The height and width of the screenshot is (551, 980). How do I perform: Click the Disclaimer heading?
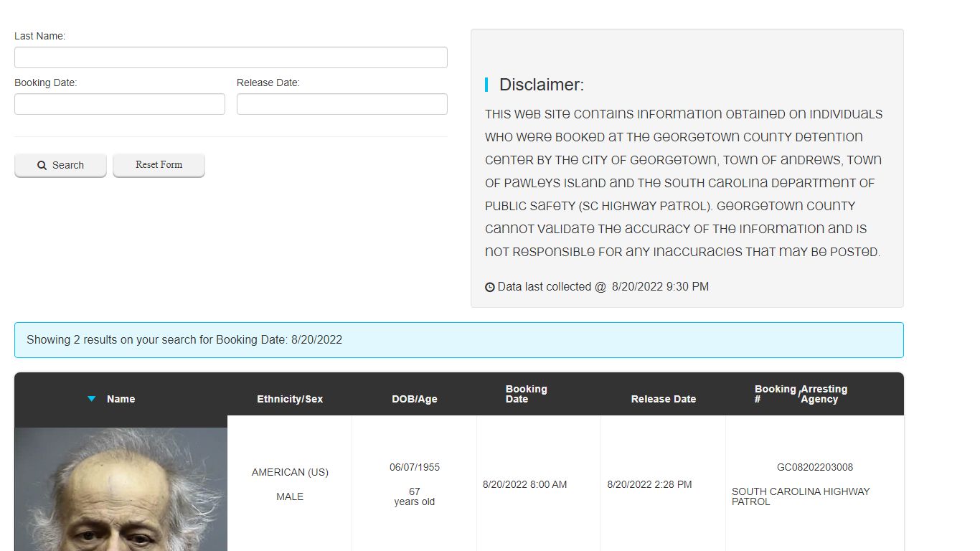click(541, 85)
